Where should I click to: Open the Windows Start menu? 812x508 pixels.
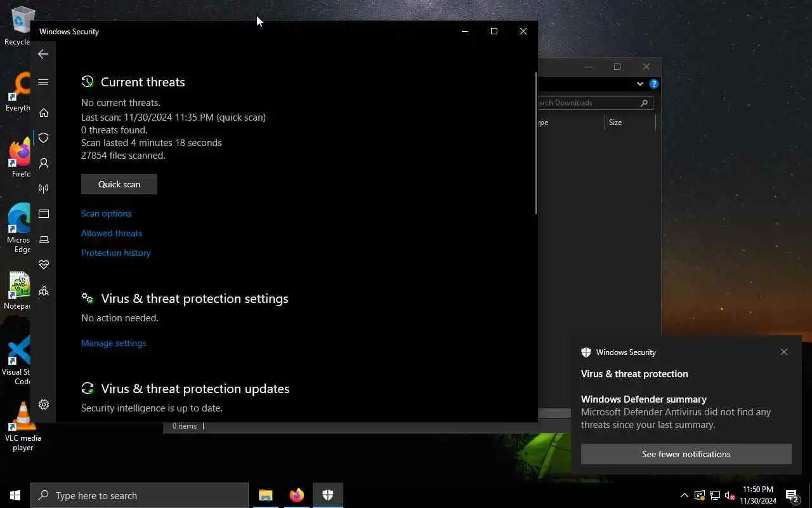click(15, 495)
